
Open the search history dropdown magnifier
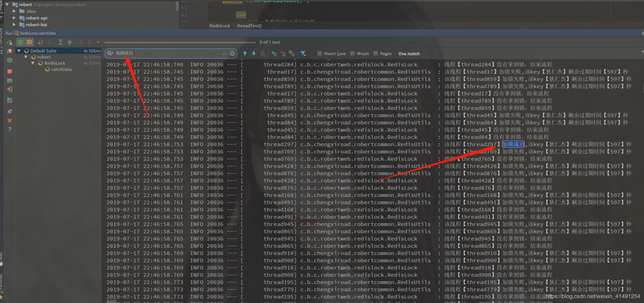click(110, 53)
